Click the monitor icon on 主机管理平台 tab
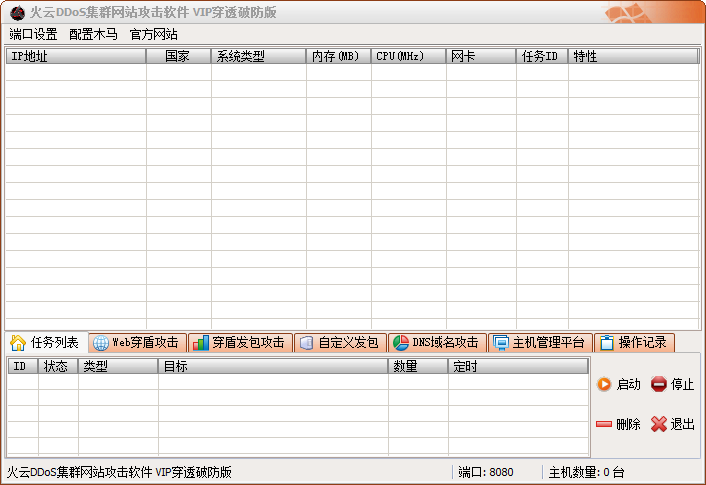Viewport: 706px width, 485px height. click(501, 343)
